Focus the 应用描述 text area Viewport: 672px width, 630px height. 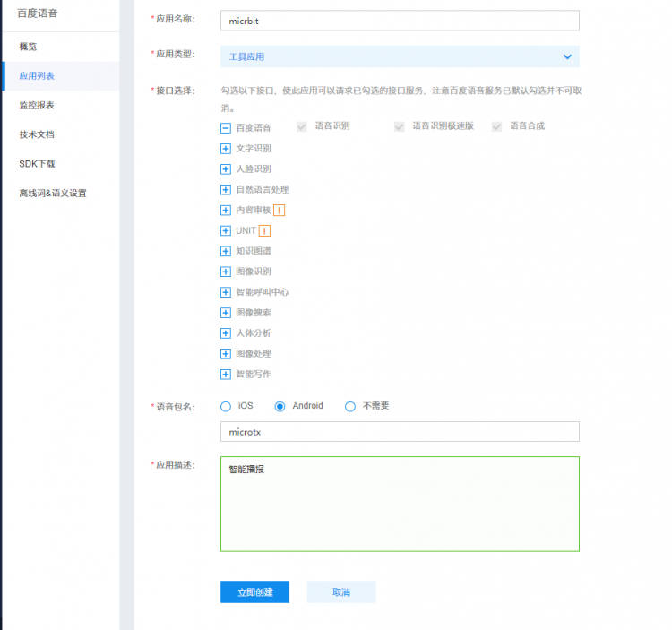click(x=400, y=504)
